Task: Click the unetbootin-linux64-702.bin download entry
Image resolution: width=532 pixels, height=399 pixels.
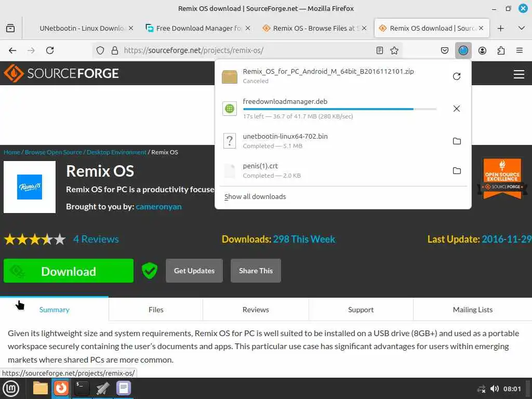Action: click(x=343, y=141)
